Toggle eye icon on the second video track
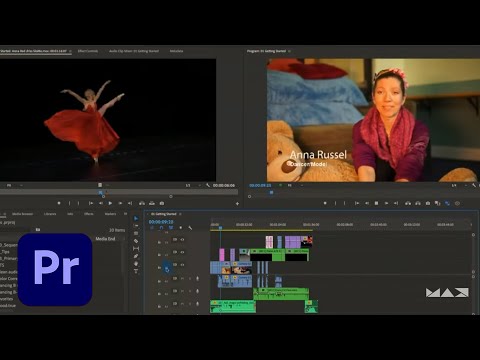This screenshot has height=360, width=480. pyautogui.click(x=182, y=252)
